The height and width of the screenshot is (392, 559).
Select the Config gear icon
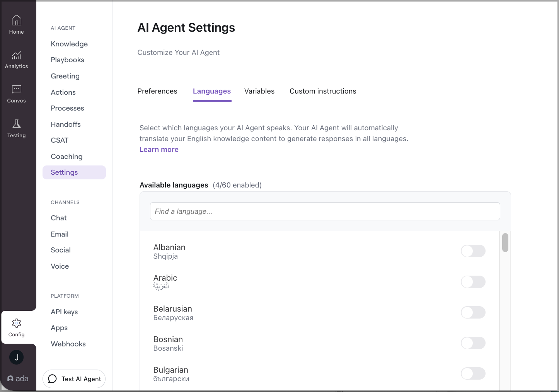pyautogui.click(x=17, y=323)
